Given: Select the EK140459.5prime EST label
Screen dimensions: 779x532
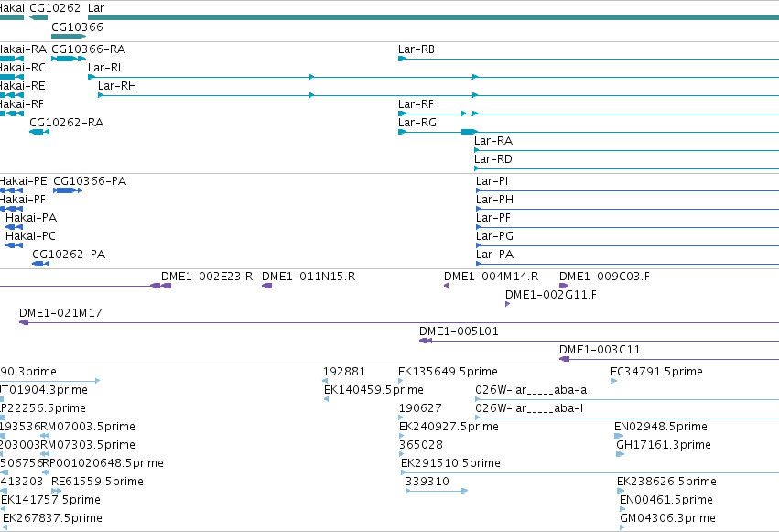Looking at the screenshot, I should [x=373, y=390].
